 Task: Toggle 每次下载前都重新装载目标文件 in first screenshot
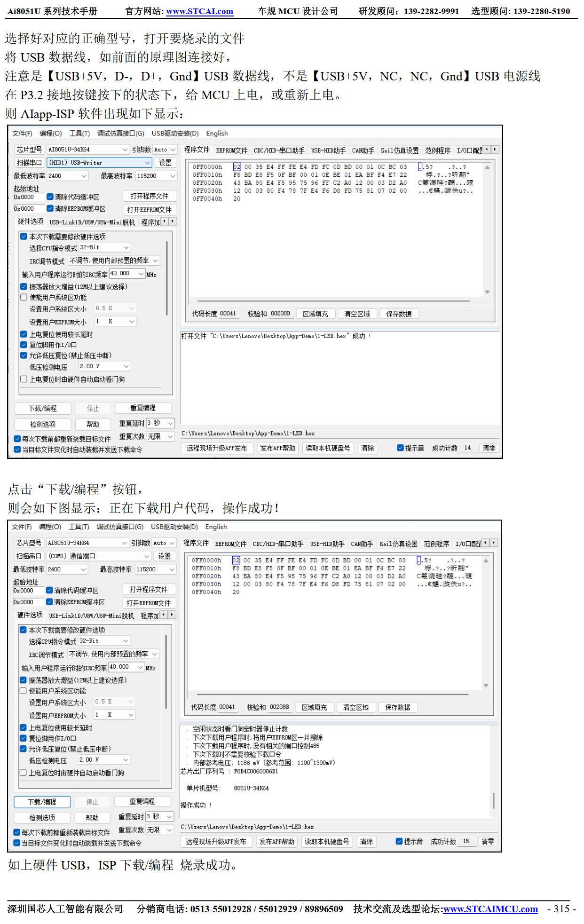[17, 439]
